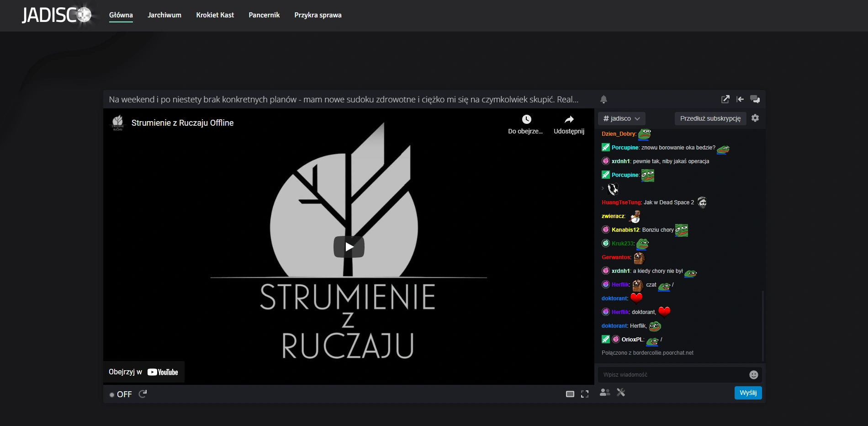
Task: Click the message text 'pewnie tak, niby jakaś operacja'
Action: click(671, 161)
